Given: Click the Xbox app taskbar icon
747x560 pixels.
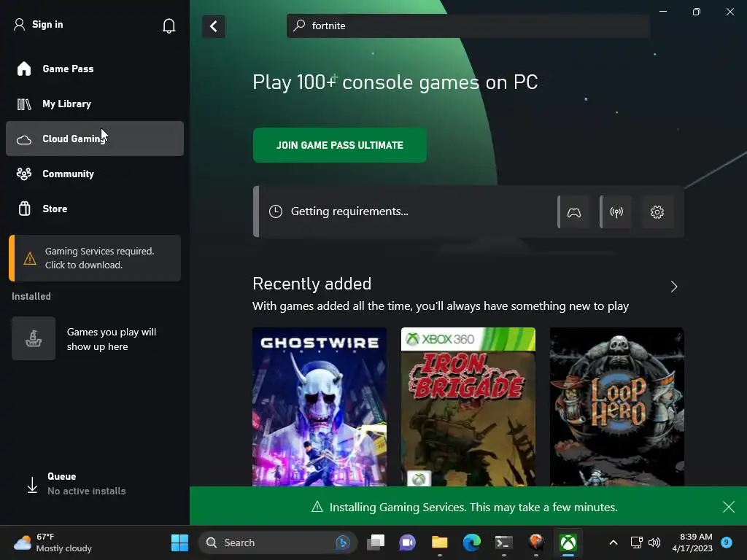Looking at the screenshot, I should click(568, 542).
